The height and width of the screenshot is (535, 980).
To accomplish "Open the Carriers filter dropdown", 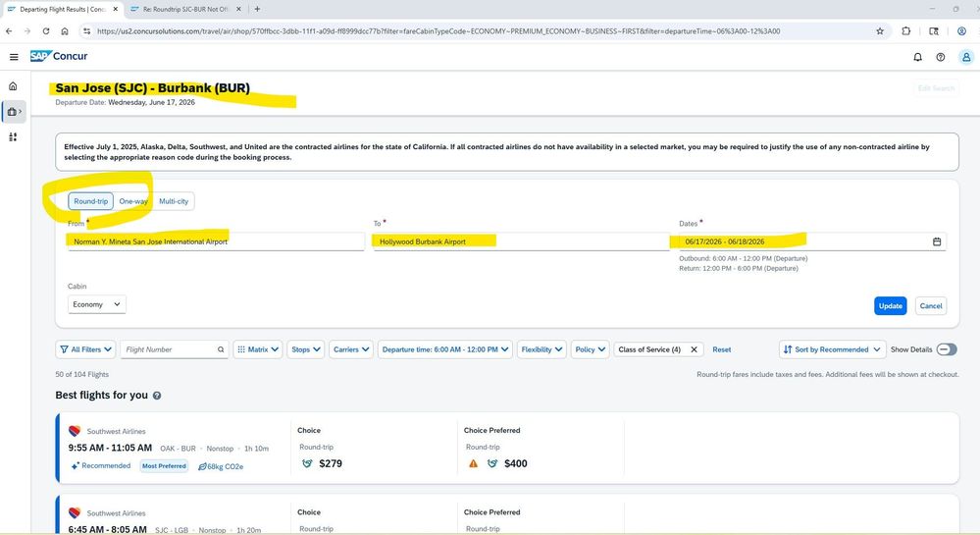I will pos(351,349).
